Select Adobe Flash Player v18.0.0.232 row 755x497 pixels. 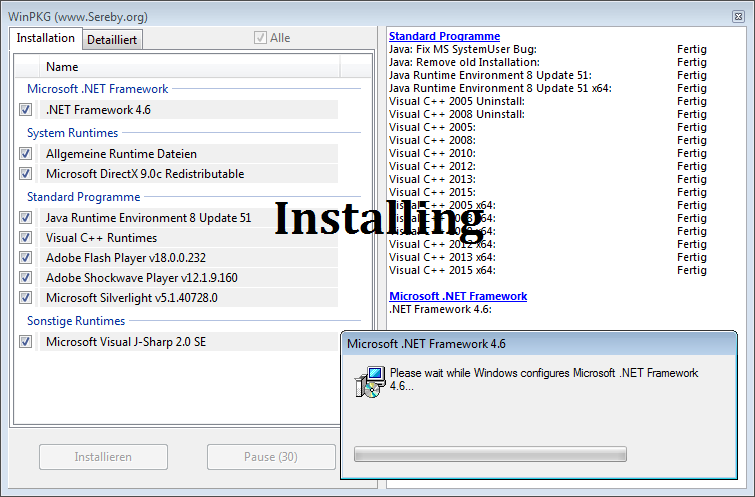189,258
